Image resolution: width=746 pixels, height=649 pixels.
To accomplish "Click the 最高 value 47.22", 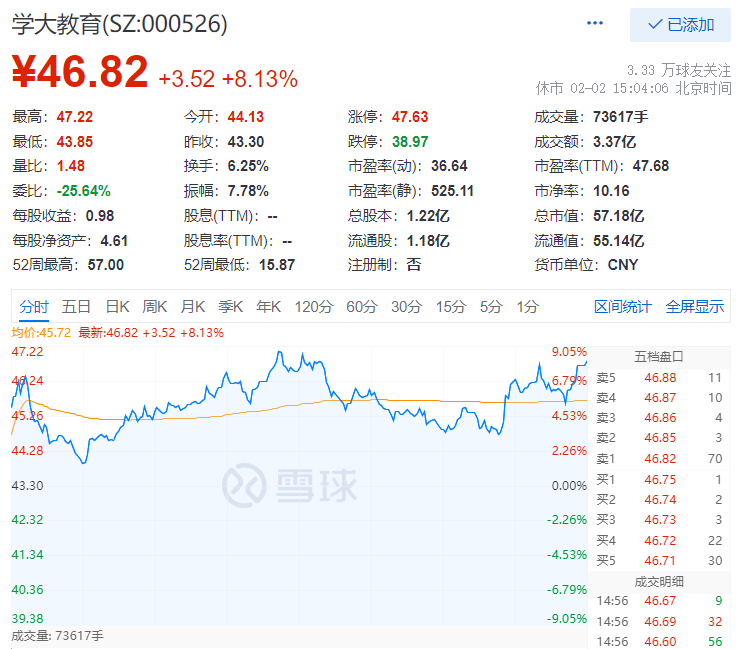I will coord(75,117).
